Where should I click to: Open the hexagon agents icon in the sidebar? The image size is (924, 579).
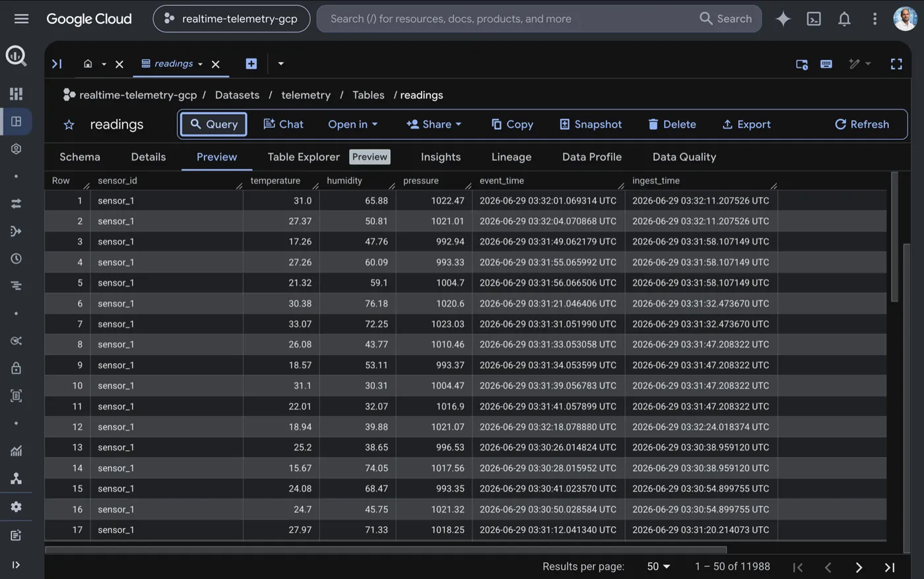click(16, 149)
